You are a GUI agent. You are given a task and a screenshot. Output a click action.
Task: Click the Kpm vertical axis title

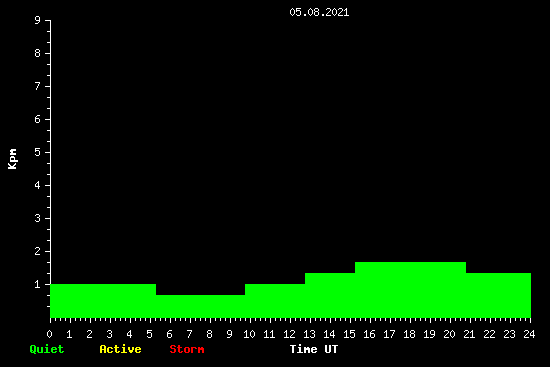pyautogui.click(x=12, y=159)
